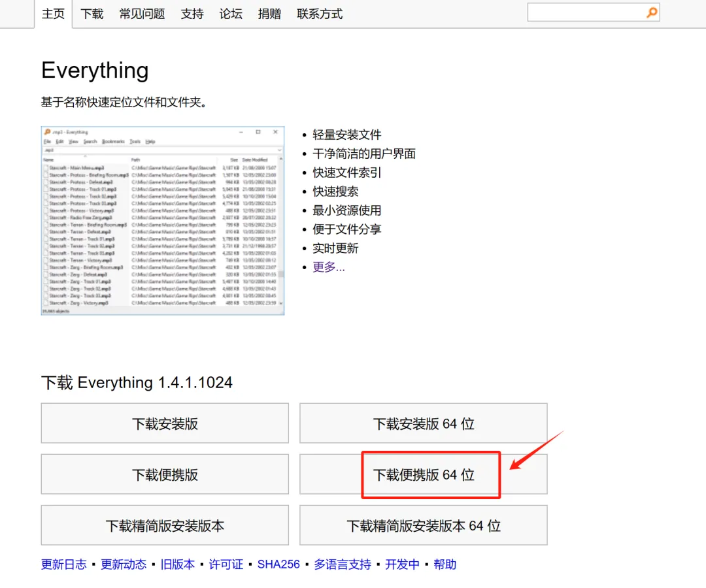Image resolution: width=706 pixels, height=588 pixels.
Task: Click the Everything page heading
Action: click(95, 71)
